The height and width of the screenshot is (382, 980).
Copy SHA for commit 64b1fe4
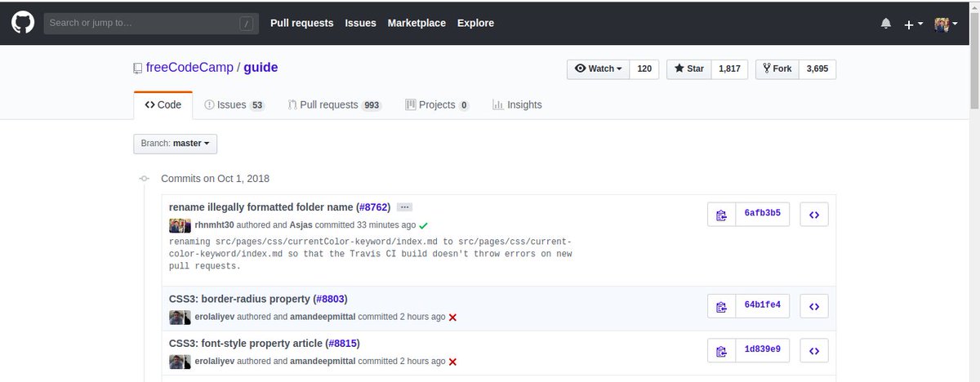point(721,306)
